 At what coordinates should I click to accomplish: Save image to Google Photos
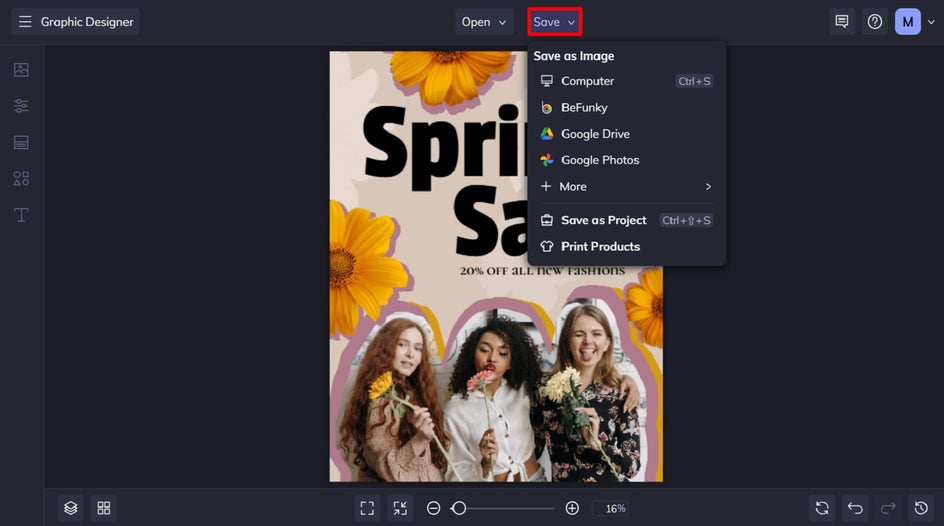626,160
